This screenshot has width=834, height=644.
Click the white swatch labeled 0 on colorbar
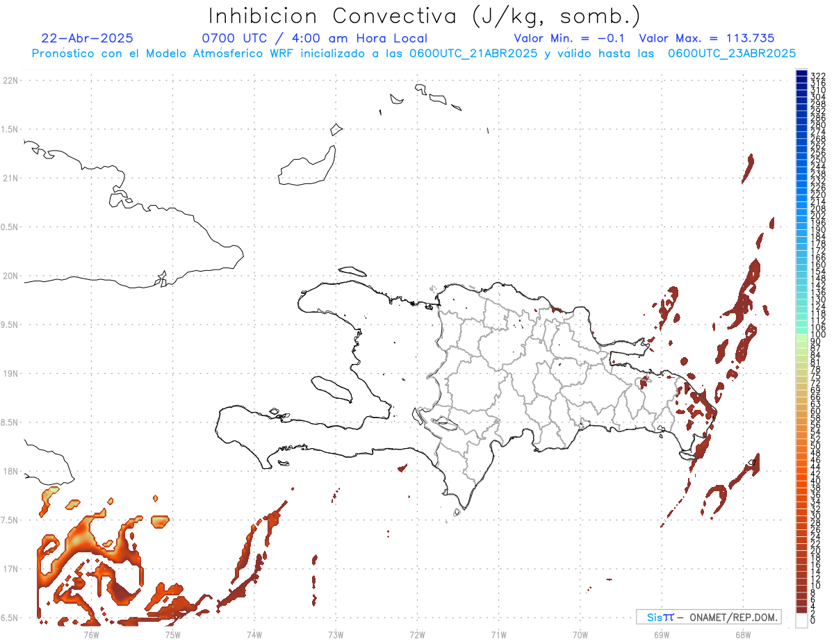(x=801, y=620)
